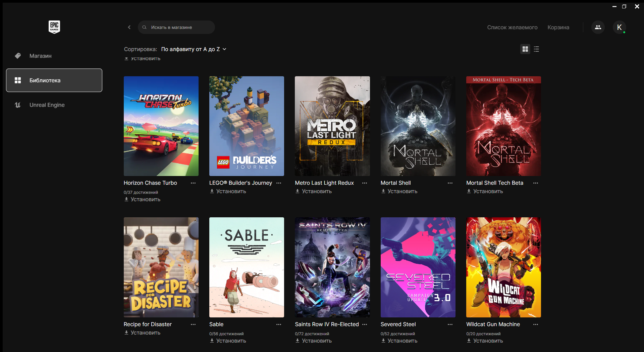Click 0/37 достижений under Horizon Chase

(141, 192)
